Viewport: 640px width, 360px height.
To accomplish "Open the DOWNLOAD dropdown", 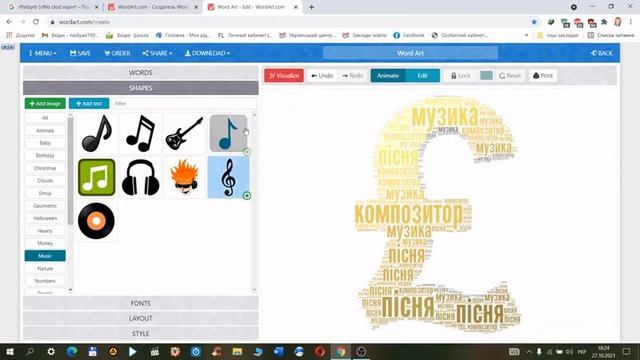I will coord(207,53).
